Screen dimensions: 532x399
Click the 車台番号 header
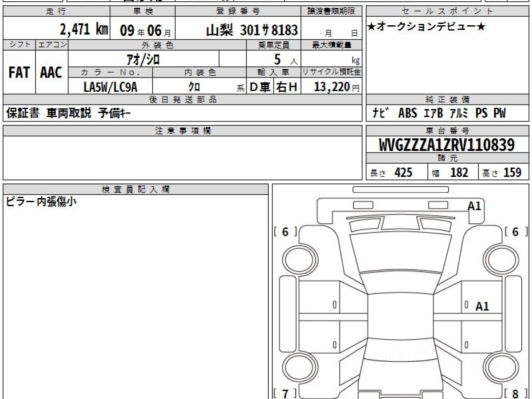pos(447,130)
